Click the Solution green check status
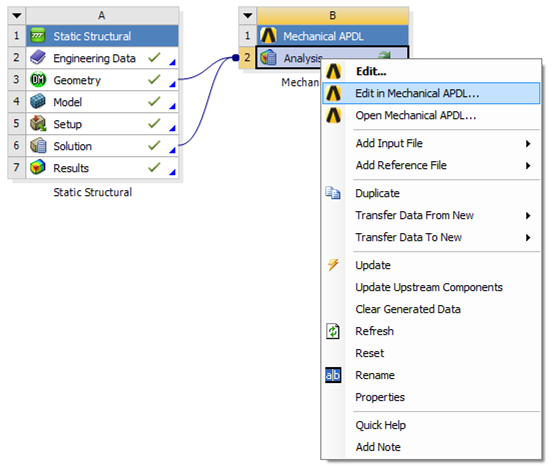Viewport: 556px width, 473px height. 155,145
